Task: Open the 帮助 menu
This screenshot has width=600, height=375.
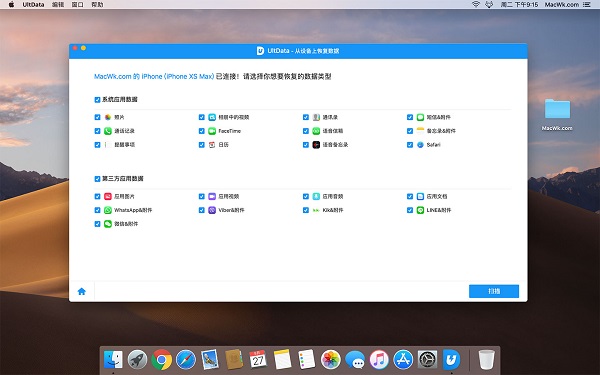Action: click(97, 5)
